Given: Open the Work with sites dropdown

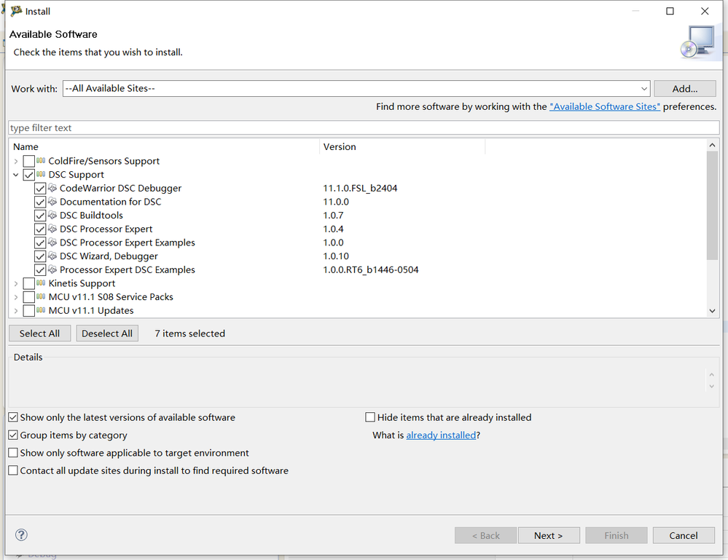Looking at the screenshot, I should (644, 89).
